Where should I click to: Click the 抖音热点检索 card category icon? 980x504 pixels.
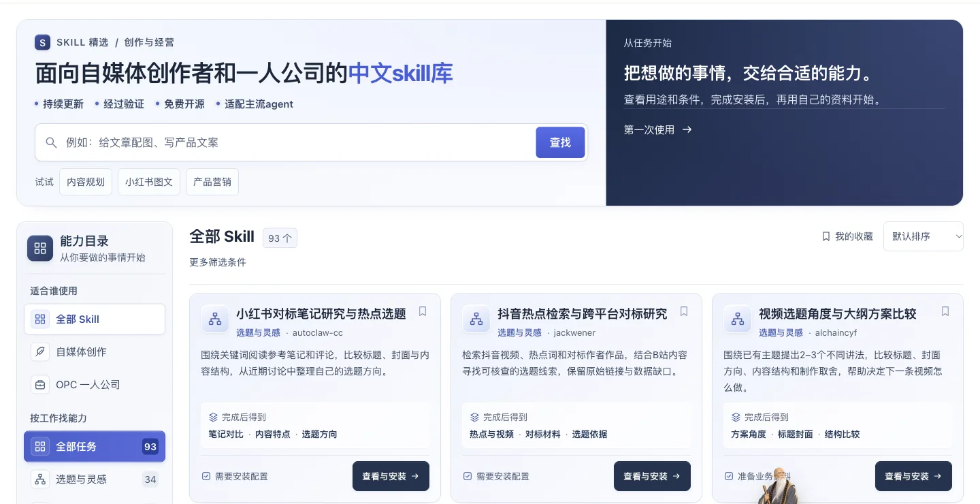476,319
